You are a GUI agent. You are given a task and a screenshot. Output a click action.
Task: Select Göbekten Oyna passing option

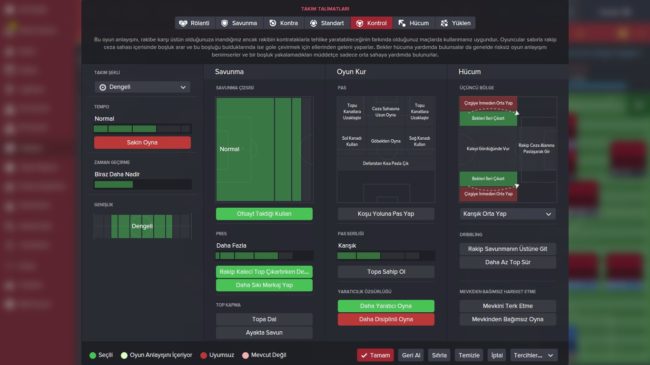coord(386,141)
